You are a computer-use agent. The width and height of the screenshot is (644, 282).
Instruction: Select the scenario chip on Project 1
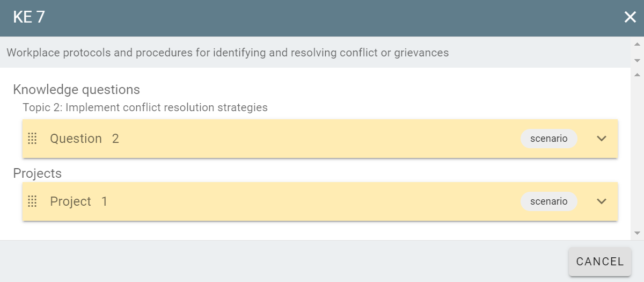pyautogui.click(x=548, y=201)
